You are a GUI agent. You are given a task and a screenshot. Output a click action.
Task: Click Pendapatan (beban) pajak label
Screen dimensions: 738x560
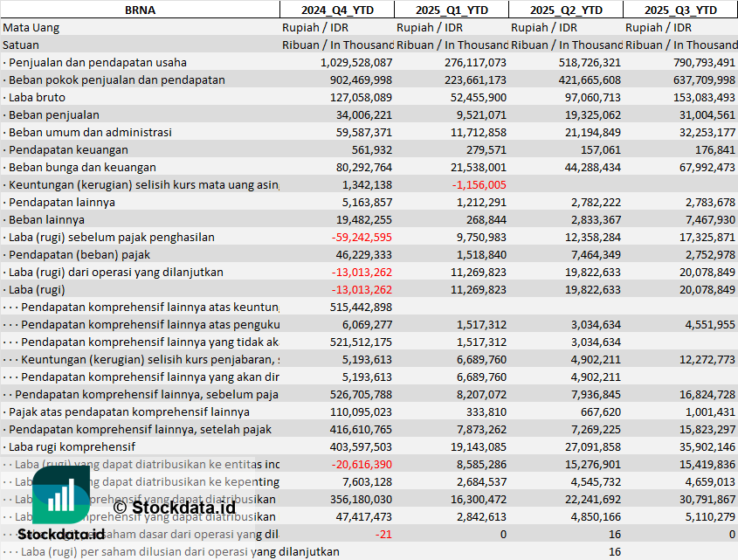(x=79, y=254)
